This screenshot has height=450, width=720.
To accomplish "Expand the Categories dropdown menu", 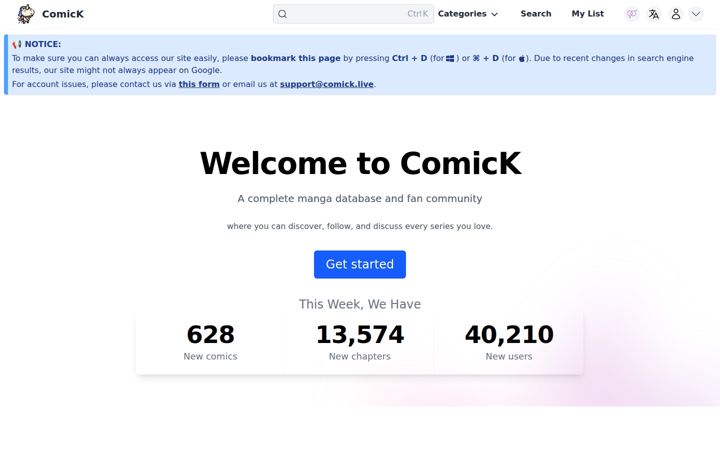I will pyautogui.click(x=467, y=14).
